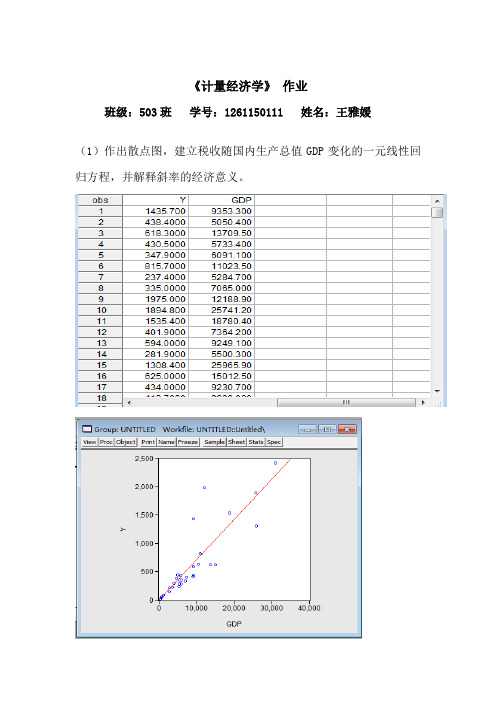
Task: Open Stats view in Group toolbar
Action: click(256, 442)
